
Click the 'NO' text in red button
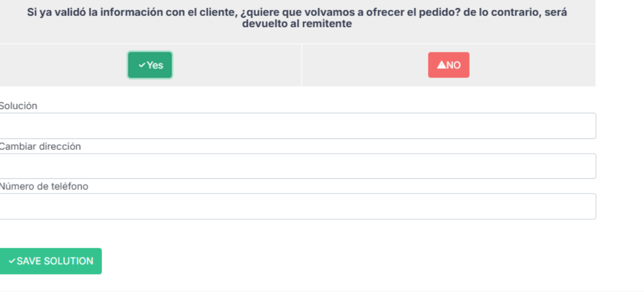pos(453,65)
